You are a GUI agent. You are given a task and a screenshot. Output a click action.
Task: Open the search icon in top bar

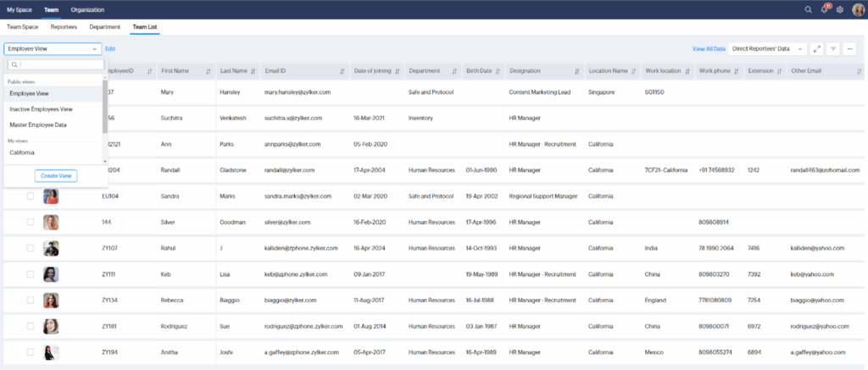pos(808,9)
